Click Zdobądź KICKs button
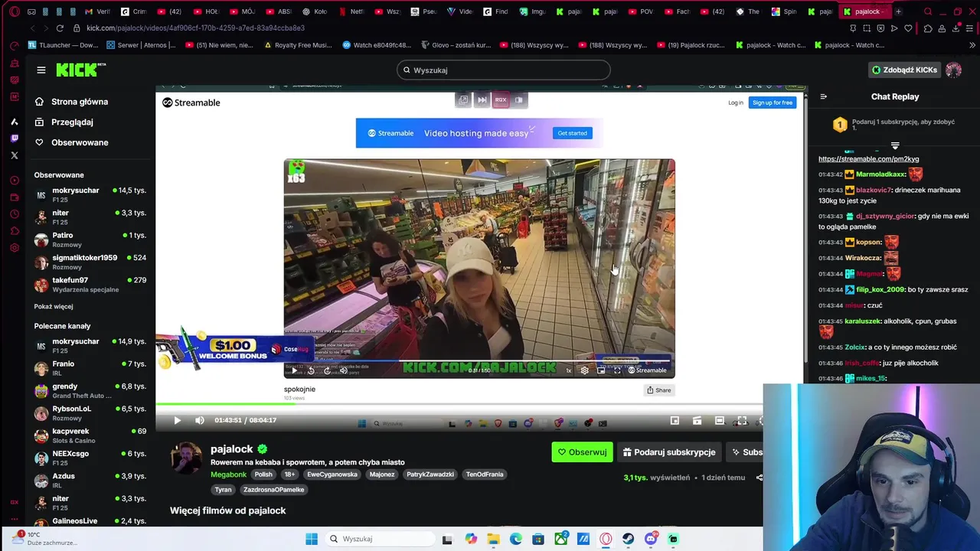 click(x=904, y=70)
